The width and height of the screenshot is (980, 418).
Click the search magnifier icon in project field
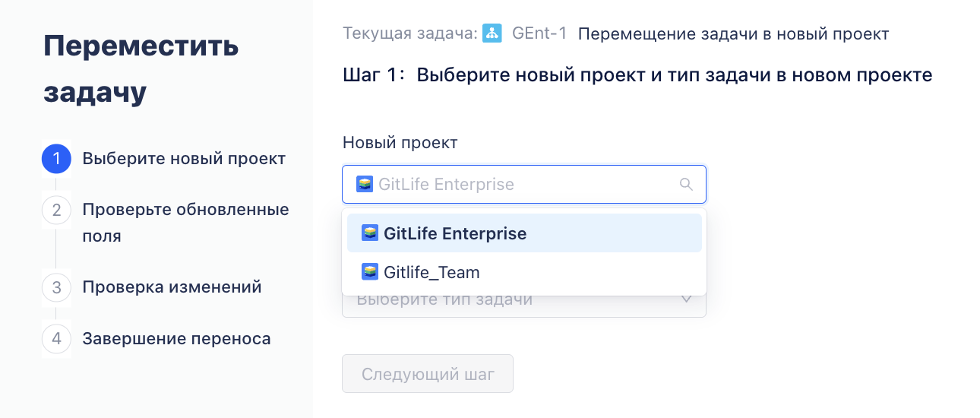click(686, 184)
